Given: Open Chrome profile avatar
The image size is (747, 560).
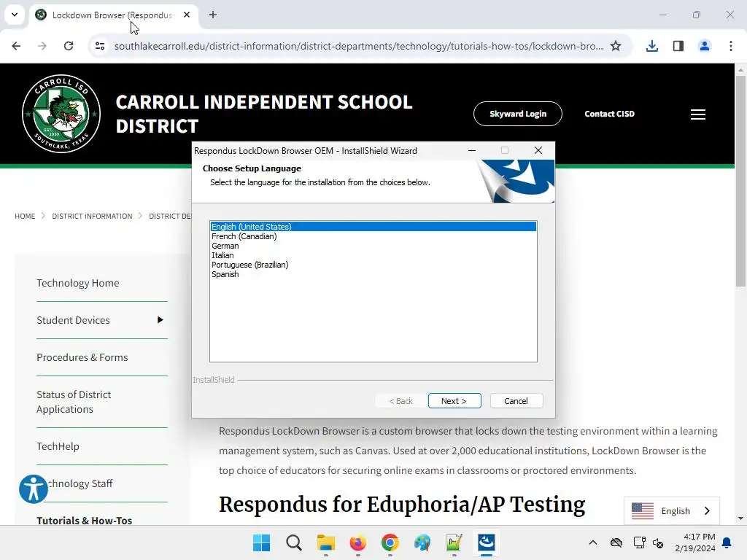Looking at the screenshot, I should [704, 46].
